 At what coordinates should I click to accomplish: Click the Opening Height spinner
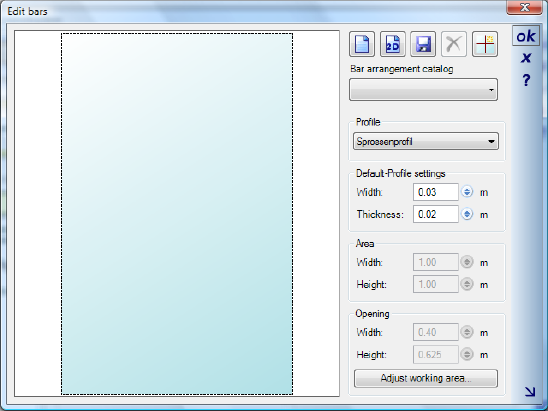click(467, 354)
